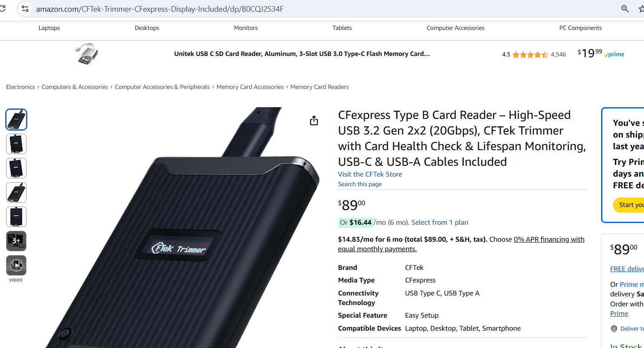Open the Computer Accessories category menu

455,28
